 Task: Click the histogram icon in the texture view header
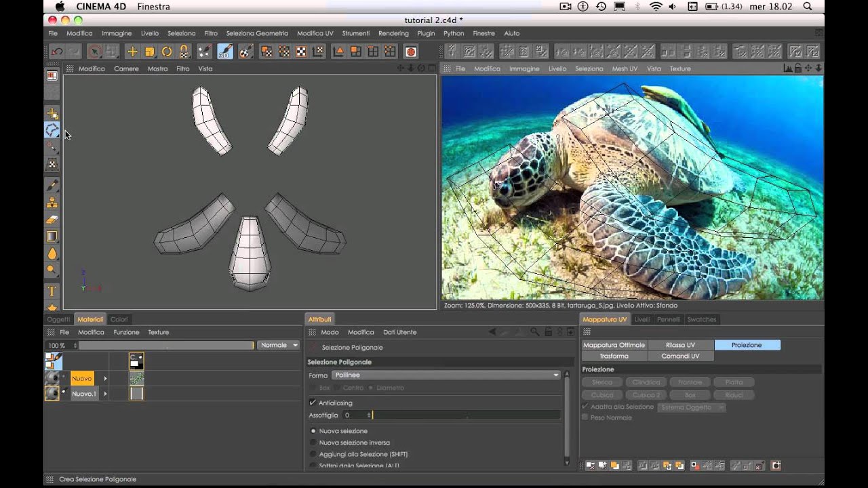point(788,68)
